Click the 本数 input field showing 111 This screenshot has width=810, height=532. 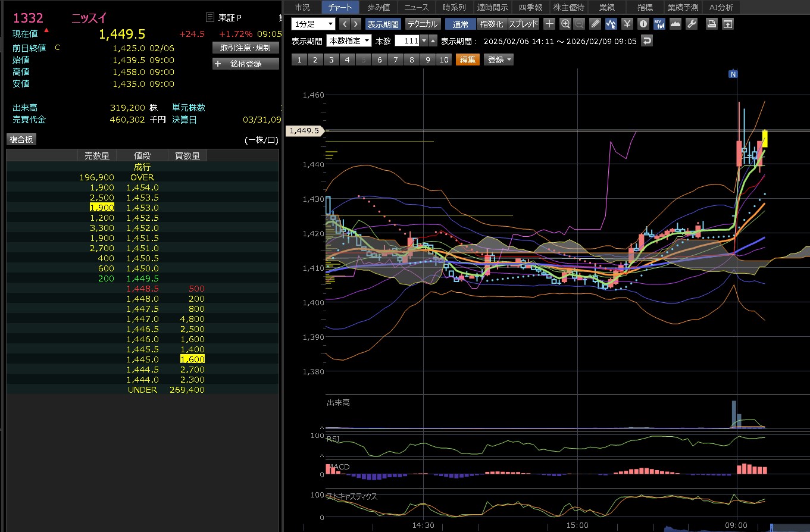(x=407, y=41)
